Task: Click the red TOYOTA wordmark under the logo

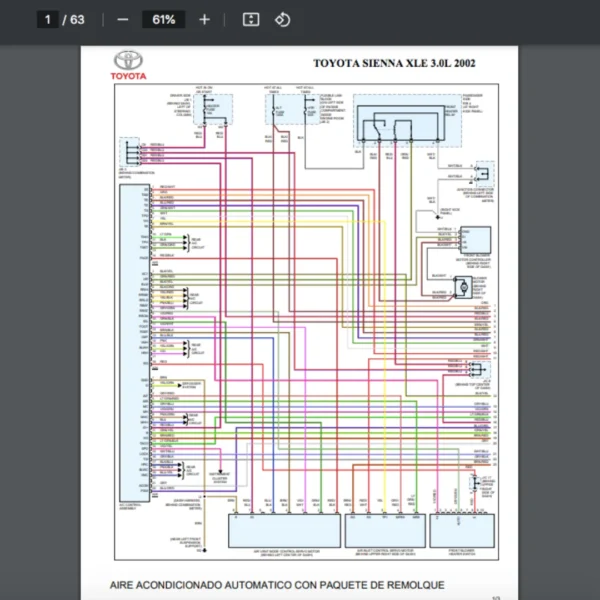Action: tap(128, 76)
